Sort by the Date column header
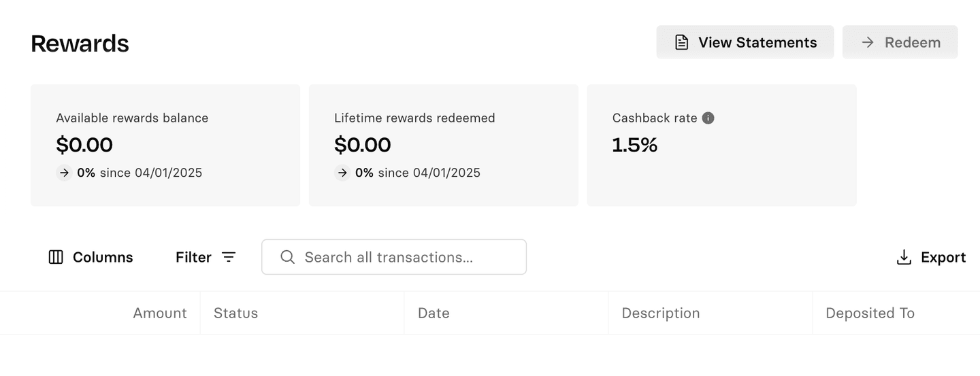The image size is (980, 376). [434, 313]
